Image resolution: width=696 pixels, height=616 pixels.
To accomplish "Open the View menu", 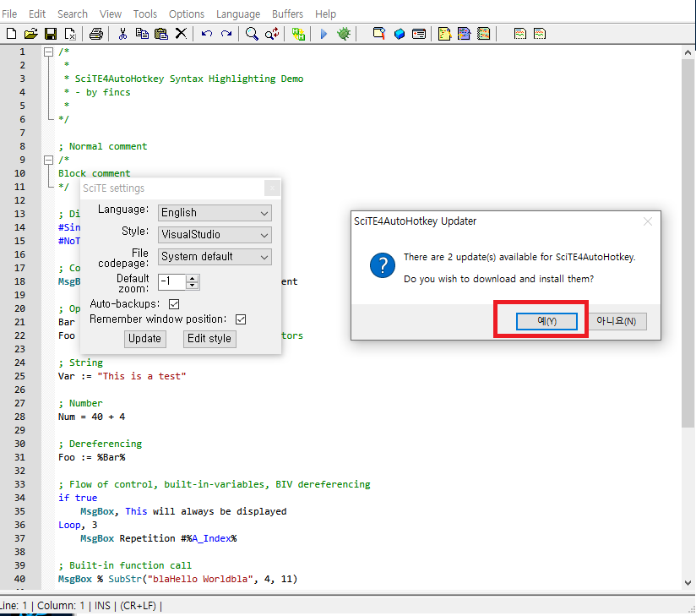I will pyautogui.click(x=111, y=14).
